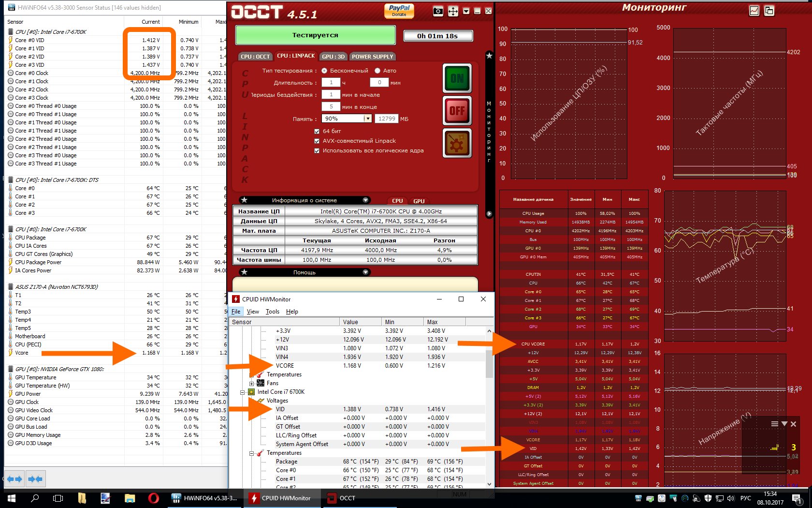Switch the РУС input language indicator

coord(746,498)
